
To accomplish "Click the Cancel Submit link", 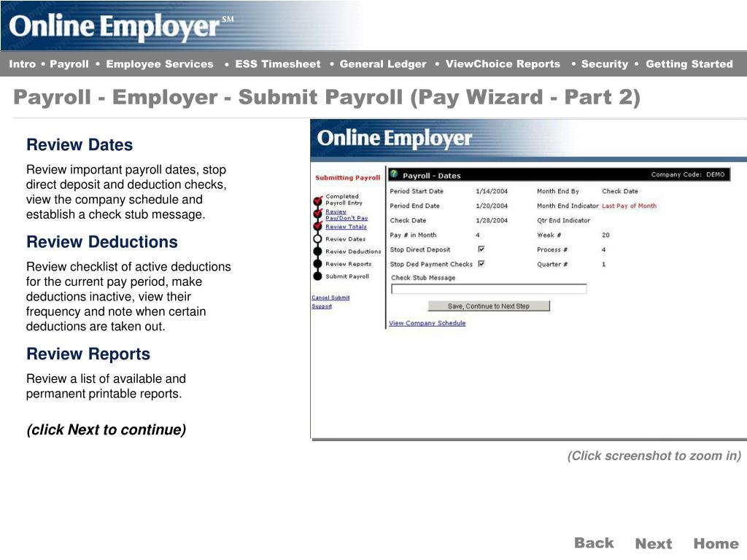I will (x=330, y=297).
